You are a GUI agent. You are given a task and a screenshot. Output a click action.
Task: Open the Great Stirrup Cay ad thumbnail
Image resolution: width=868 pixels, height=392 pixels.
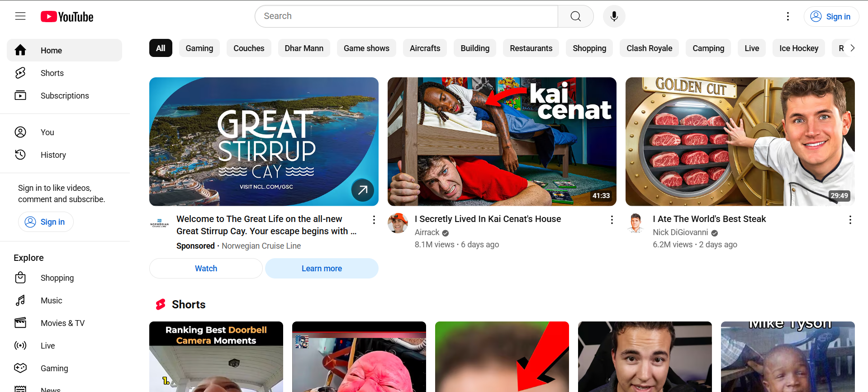[x=264, y=142]
